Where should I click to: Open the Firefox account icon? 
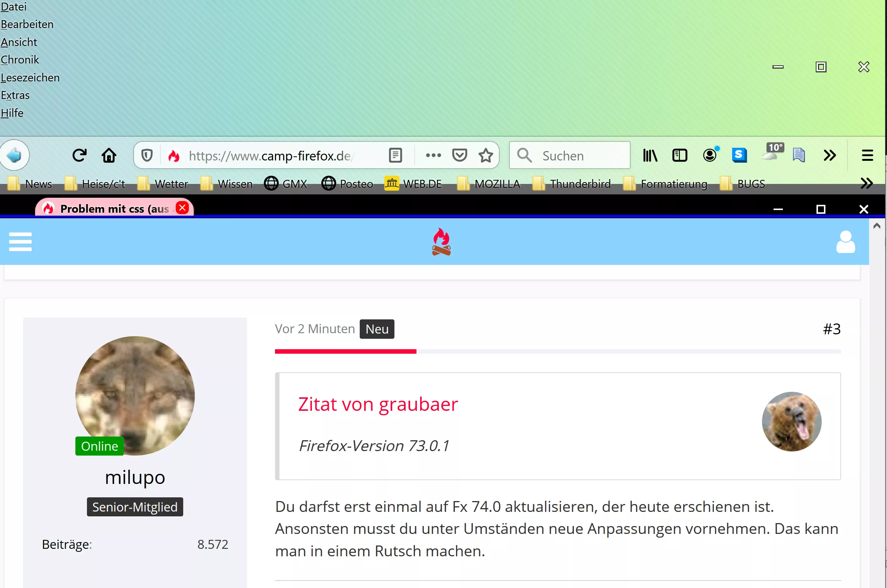(x=710, y=155)
